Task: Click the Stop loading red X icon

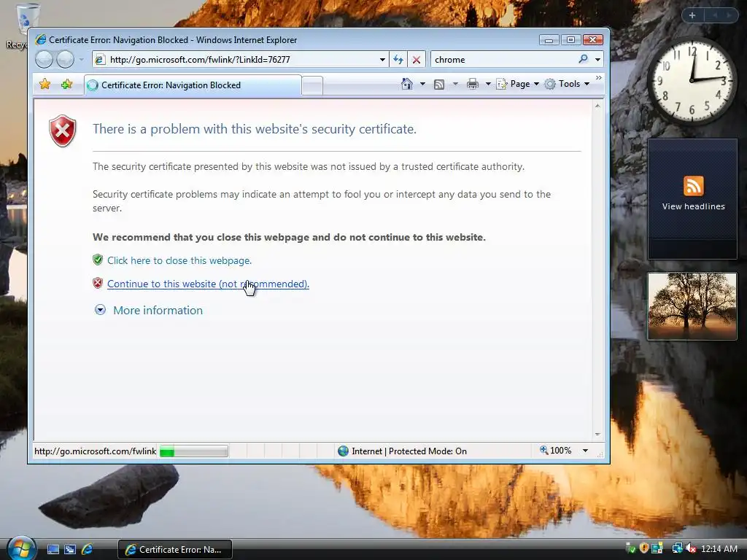Action: coord(417,60)
